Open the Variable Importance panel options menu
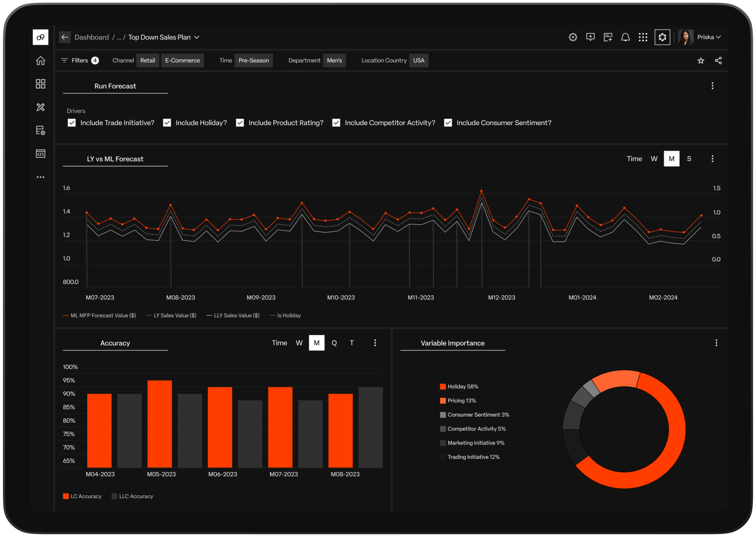Viewport: 756px width, 537px height. pos(716,343)
